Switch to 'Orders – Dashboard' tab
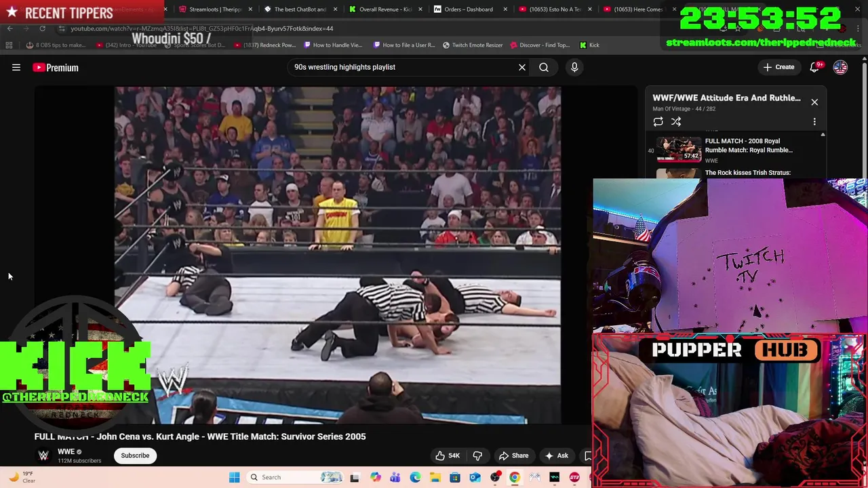This screenshot has width=868, height=488. point(469,9)
